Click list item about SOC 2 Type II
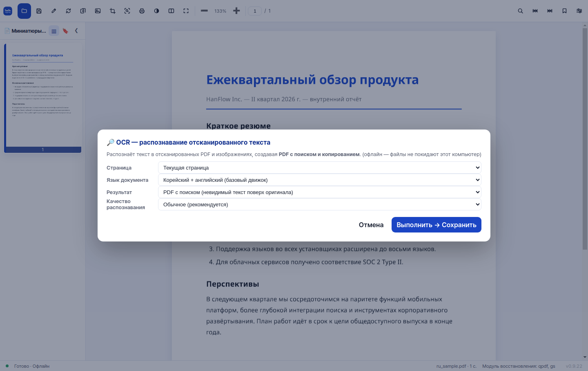 (306, 262)
